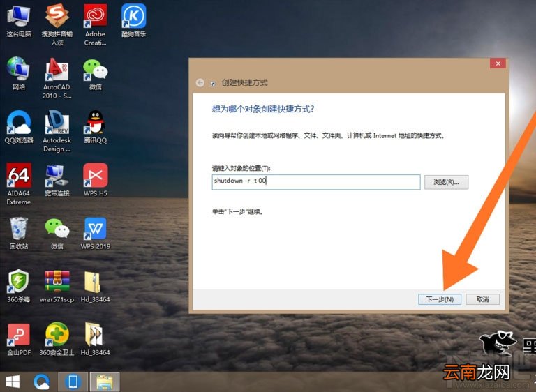Close the 创建快捷方式 dialog
536x392 pixels.
pos(498,63)
